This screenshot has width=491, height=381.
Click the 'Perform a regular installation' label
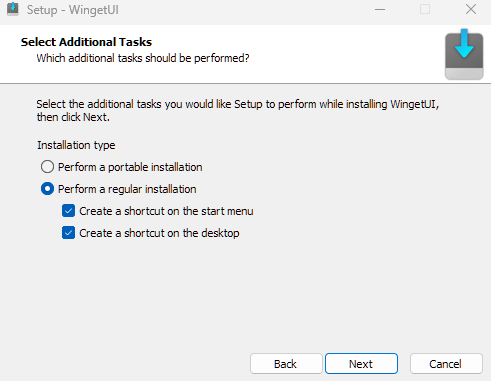click(127, 189)
